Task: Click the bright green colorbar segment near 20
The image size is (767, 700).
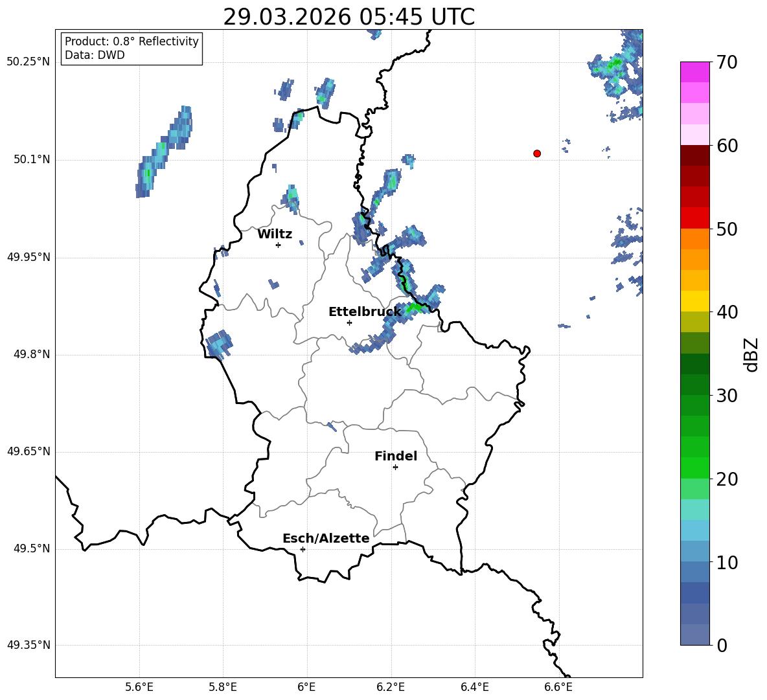Action: pos(694,468)
